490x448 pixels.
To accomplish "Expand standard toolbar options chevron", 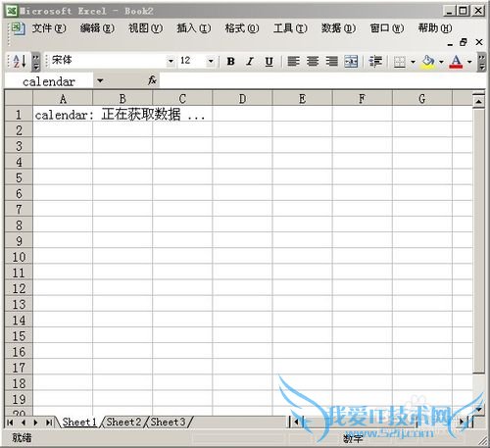I will (x=36, y=62).
